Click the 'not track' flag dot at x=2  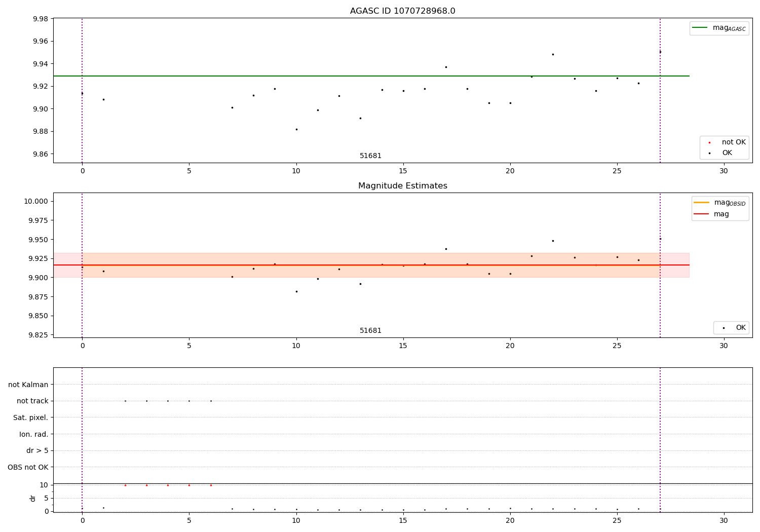[125, 401]
